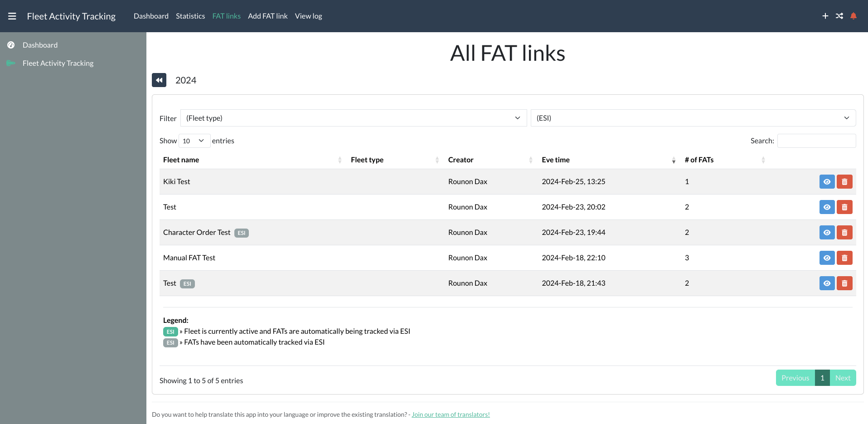View details of the Character Order Test fleet
This screenshot has width=868, height=424.
(827, 232)
